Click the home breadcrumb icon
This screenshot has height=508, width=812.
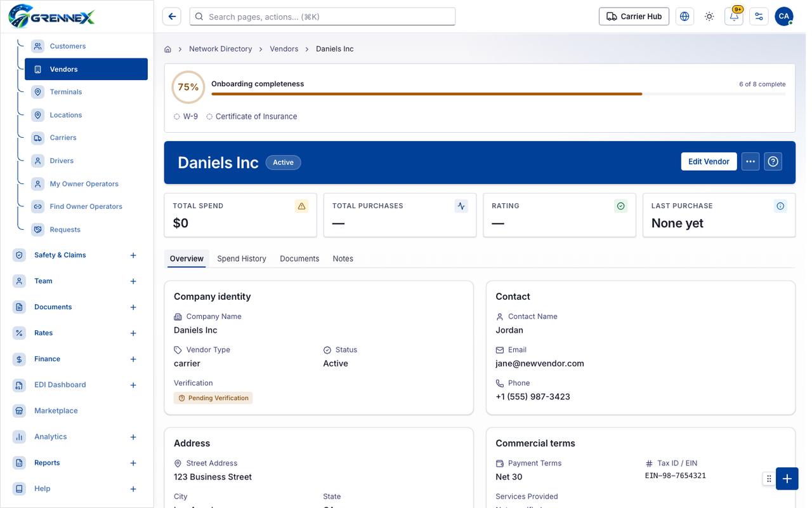(x=168, y=49)
